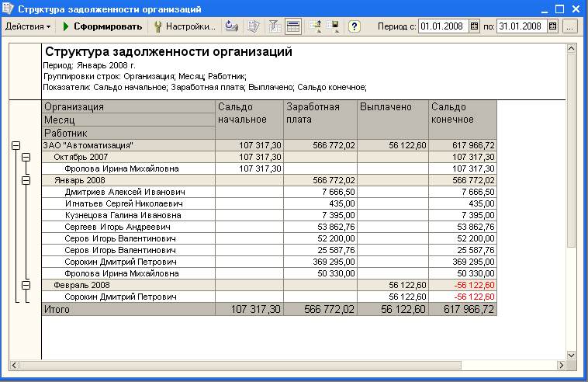Click the Организация header cell
The image size is (588, 382).
pyautogui.click(x=128, y=106)
